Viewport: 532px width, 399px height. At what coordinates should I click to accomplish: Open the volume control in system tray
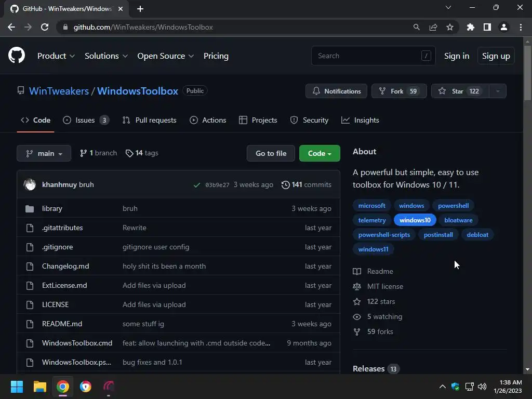(x=482, y=387)
